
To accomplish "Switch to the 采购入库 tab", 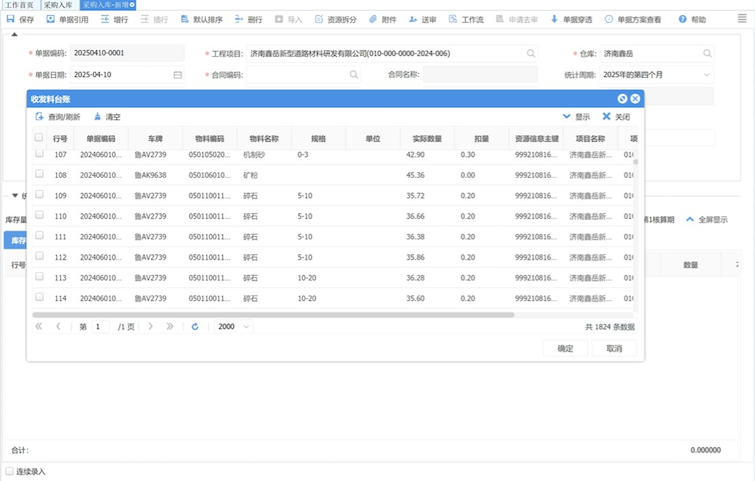I will tap(59, 5).
